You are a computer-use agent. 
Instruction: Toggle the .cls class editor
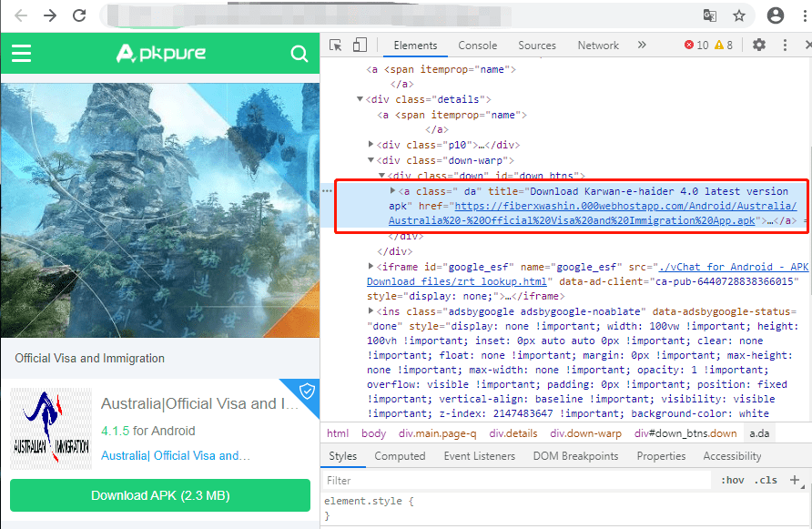click(x=766, y=481)
